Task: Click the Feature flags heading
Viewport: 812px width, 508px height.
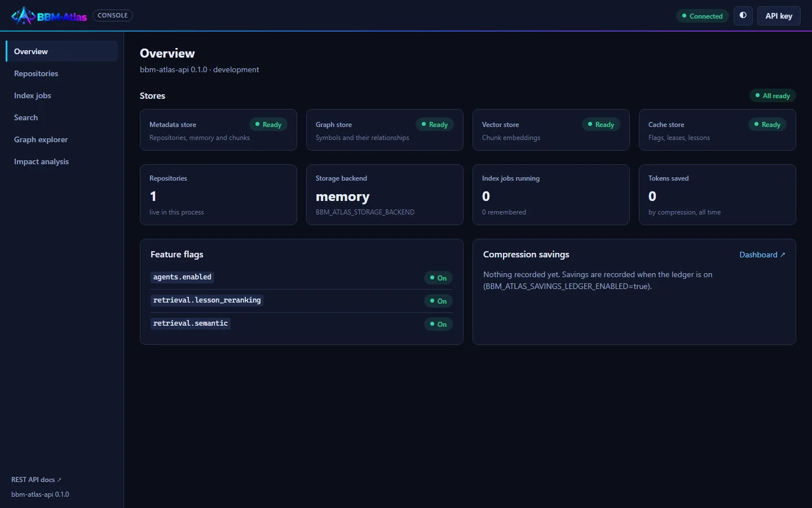Action: (177, 255)
